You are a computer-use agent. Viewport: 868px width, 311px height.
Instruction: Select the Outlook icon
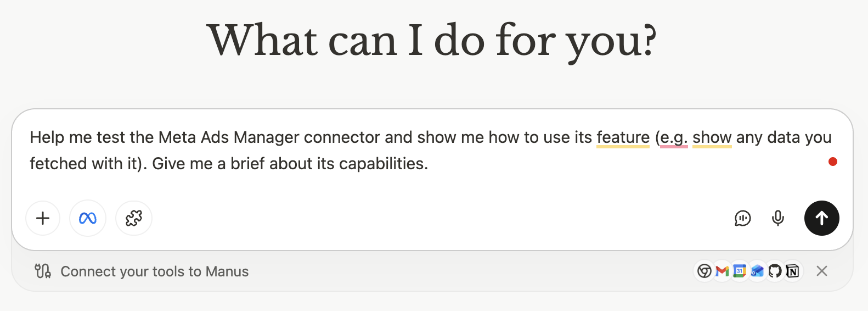[x=757, y=271]
